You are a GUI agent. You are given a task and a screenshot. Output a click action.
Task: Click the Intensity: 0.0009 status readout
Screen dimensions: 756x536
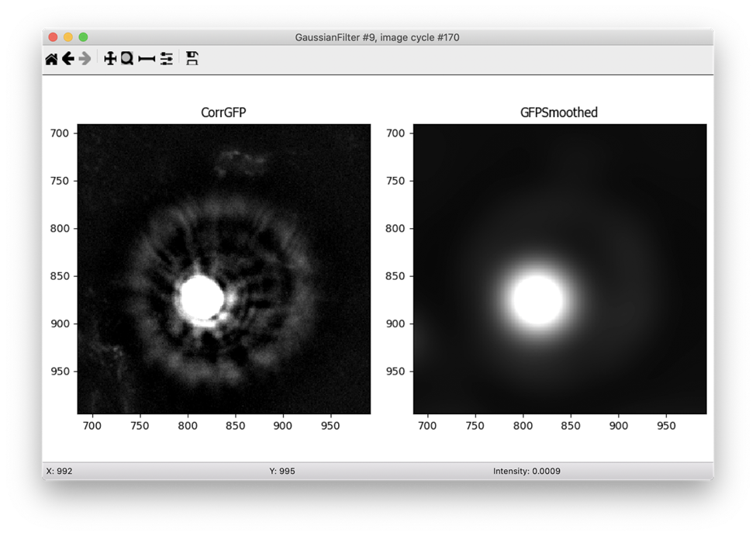pos(526,471)
